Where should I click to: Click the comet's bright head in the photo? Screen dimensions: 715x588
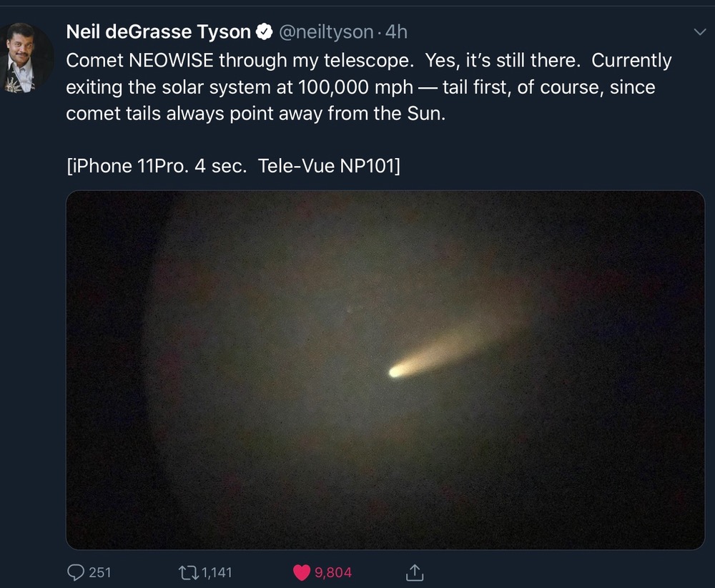click(x=395, y=371)
